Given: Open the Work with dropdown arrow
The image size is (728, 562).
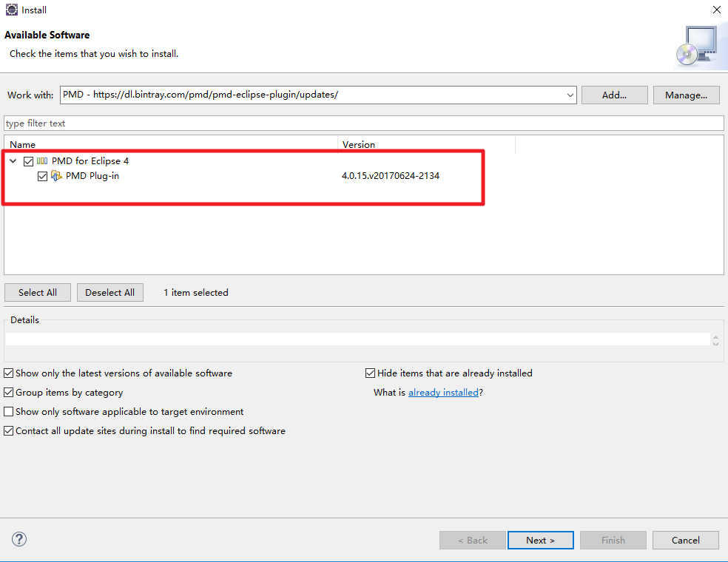Looking at the screenshot, I should coord(570,95).
